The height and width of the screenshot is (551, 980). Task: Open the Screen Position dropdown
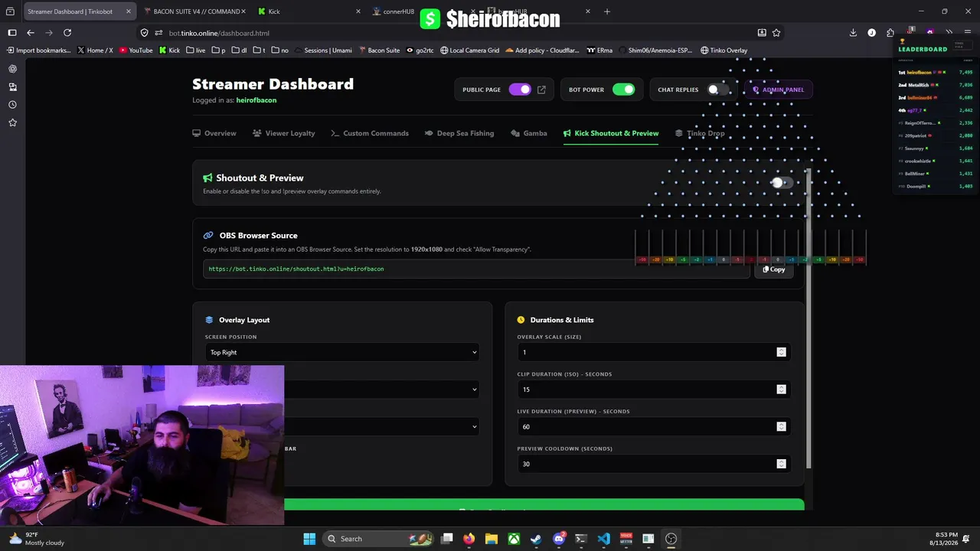tap(342, 352)
